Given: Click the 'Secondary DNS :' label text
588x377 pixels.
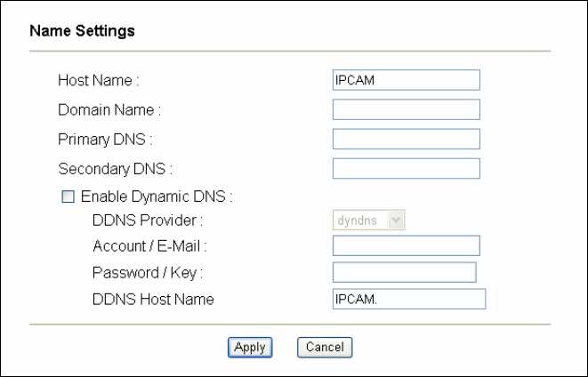Looking at the screenshot, I should (x=115, y=168).
